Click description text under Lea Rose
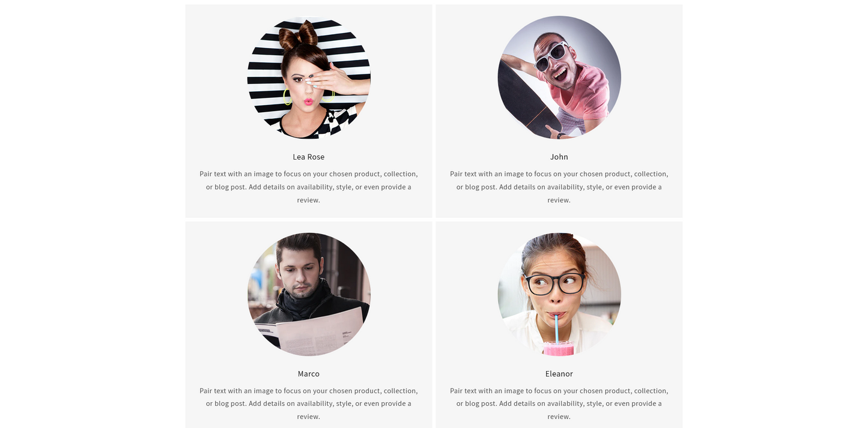This screenshot has height=428, width=868. pyautogui.click(x=309, y=187)
